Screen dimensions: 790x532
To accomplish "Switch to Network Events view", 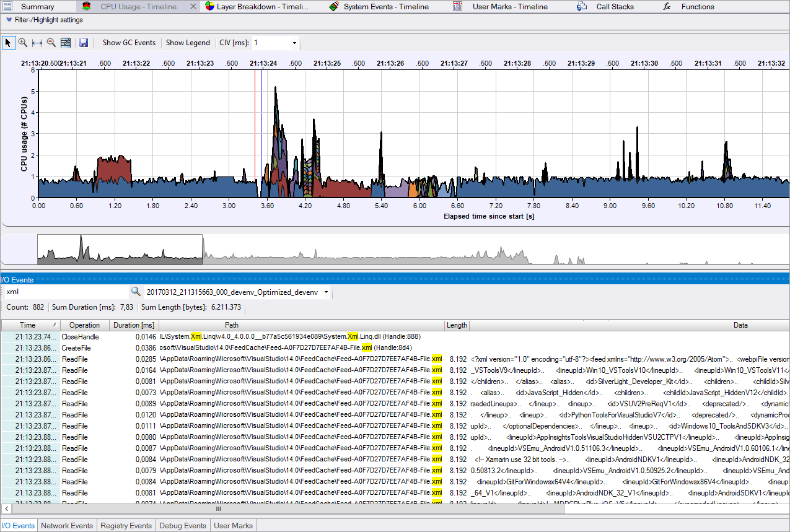I will click(67, 525).
